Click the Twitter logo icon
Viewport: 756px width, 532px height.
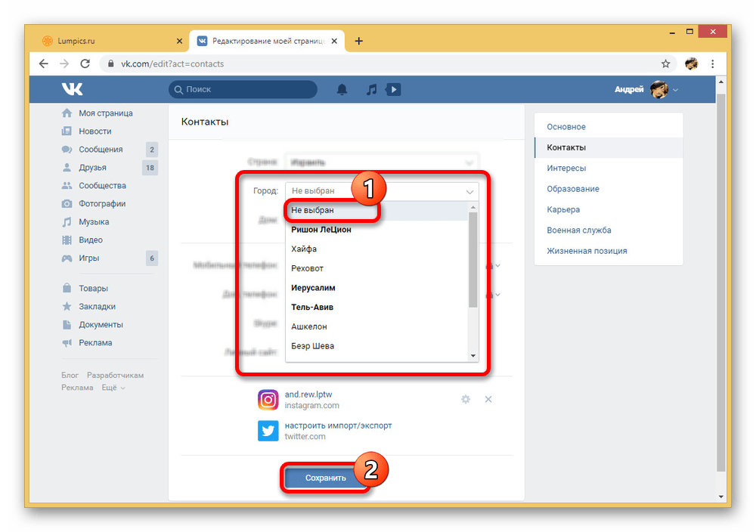point(268,431)
